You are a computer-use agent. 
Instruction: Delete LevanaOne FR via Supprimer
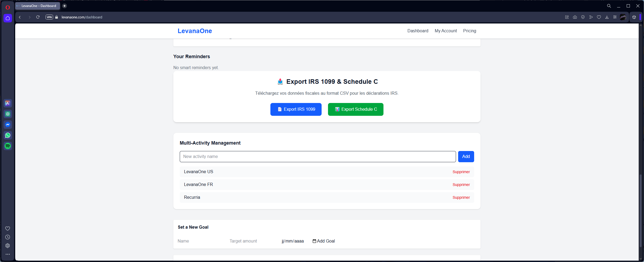pyautogui.click(x=461, y=185)
